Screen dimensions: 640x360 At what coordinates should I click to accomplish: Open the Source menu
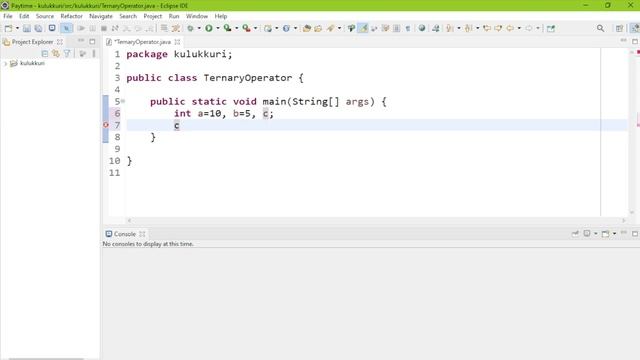click(45, 16)
